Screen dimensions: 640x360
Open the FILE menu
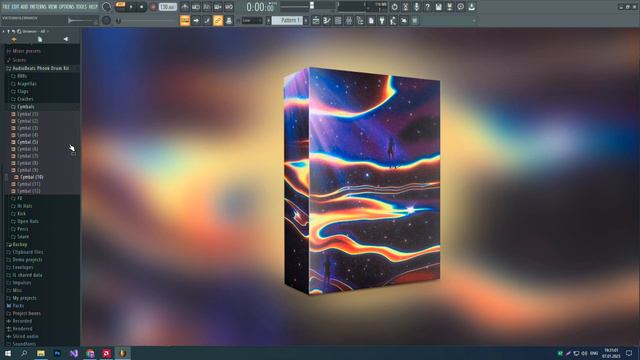(6, 7)
